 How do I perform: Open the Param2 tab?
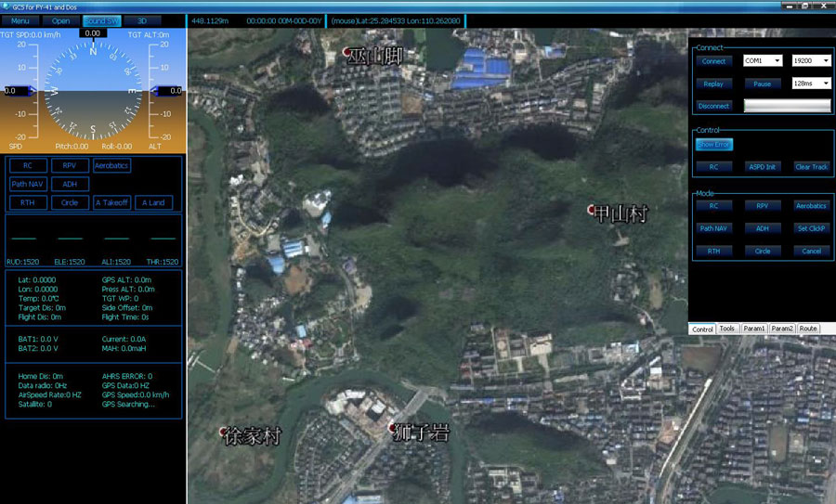click(781, 329)
